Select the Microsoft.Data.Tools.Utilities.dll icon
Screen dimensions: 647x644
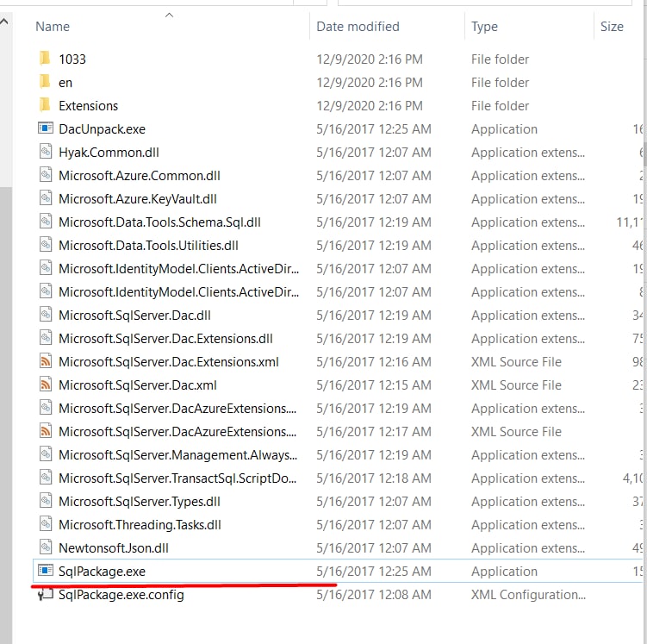click(46, 245)
